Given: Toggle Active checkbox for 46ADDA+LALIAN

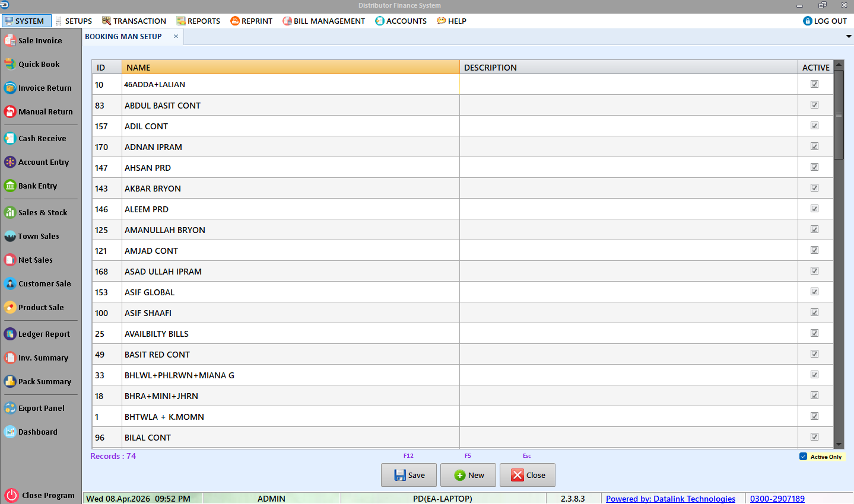Looking at the screenshot, I should tap(814, 84).
